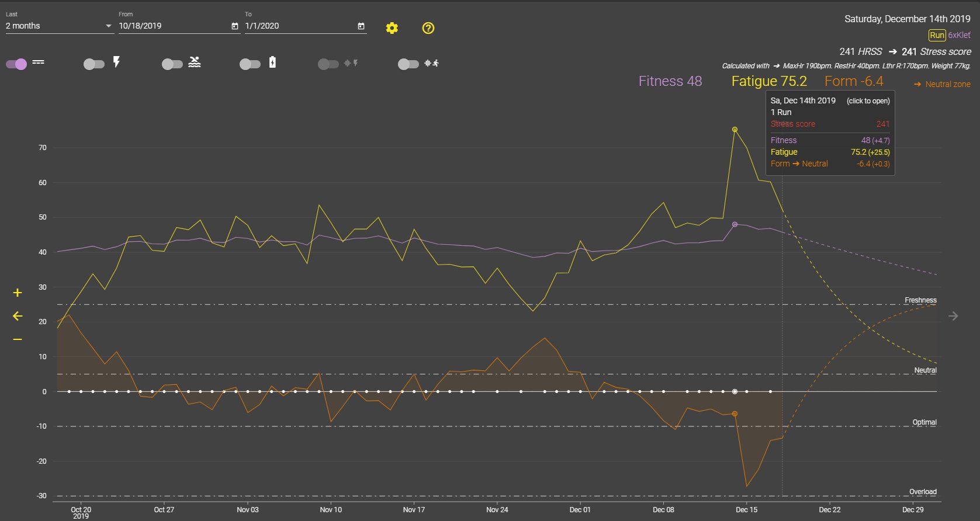
Task: Click the Form -6.4 heading
Action: (x=854, y=81)
